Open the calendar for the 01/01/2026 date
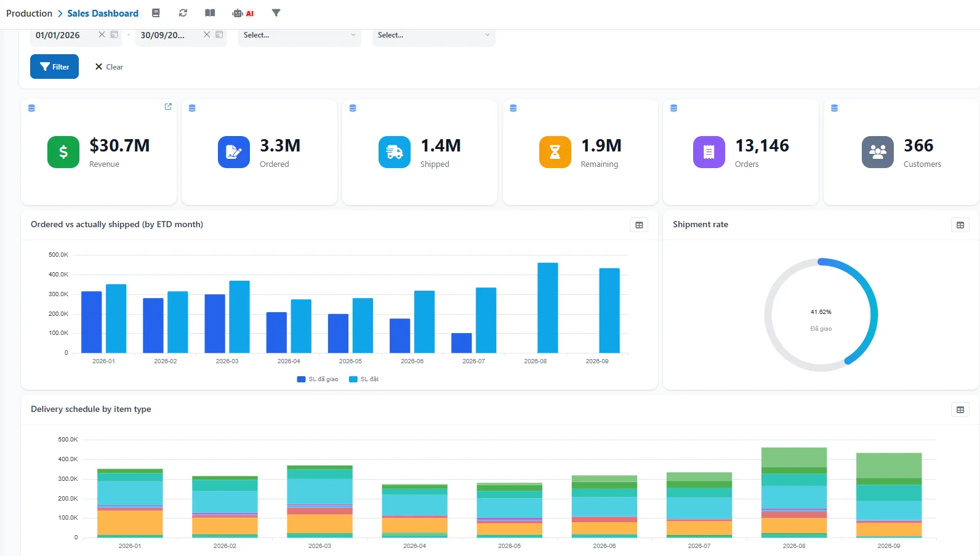Screen dimensions: 980x556 click(x=114, y=34)
